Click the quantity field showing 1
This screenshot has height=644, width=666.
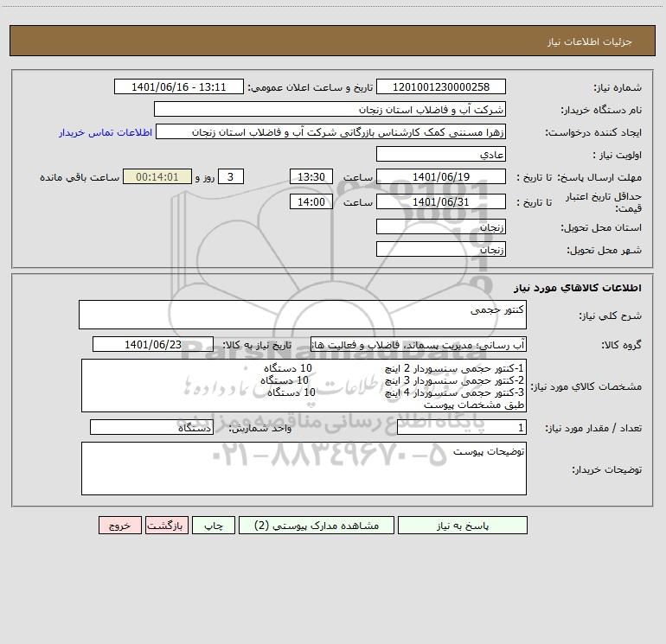tap(462, 428)
